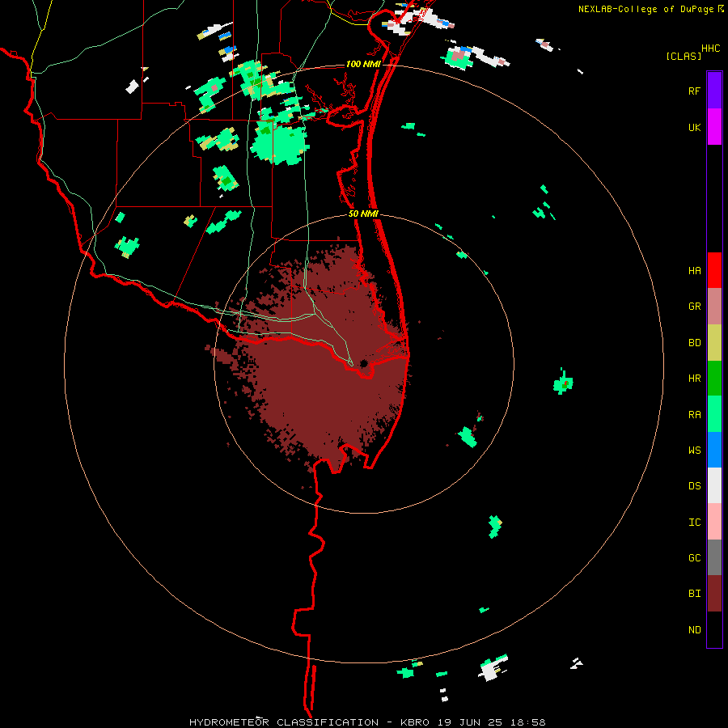The height and width of the screenshot is (728, 728).
Task: Click the '100 NMI' range ring label
Action: pos(362,64)
